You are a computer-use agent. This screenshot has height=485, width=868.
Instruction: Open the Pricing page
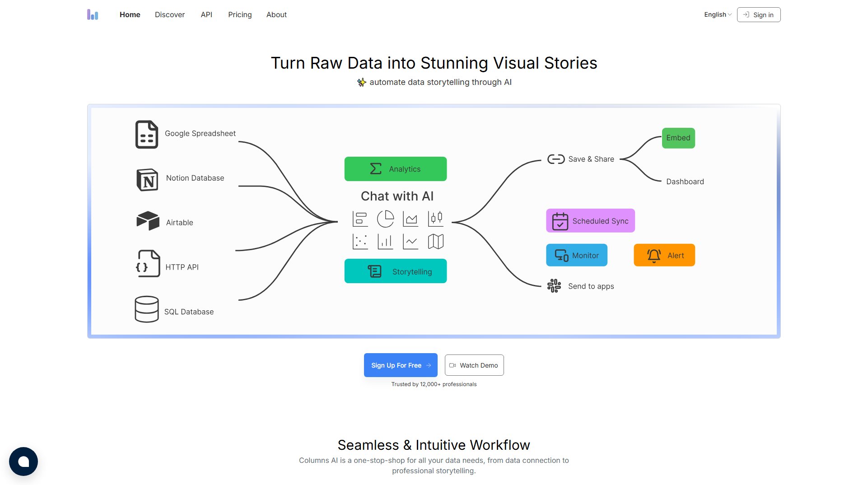click(240, 14)
